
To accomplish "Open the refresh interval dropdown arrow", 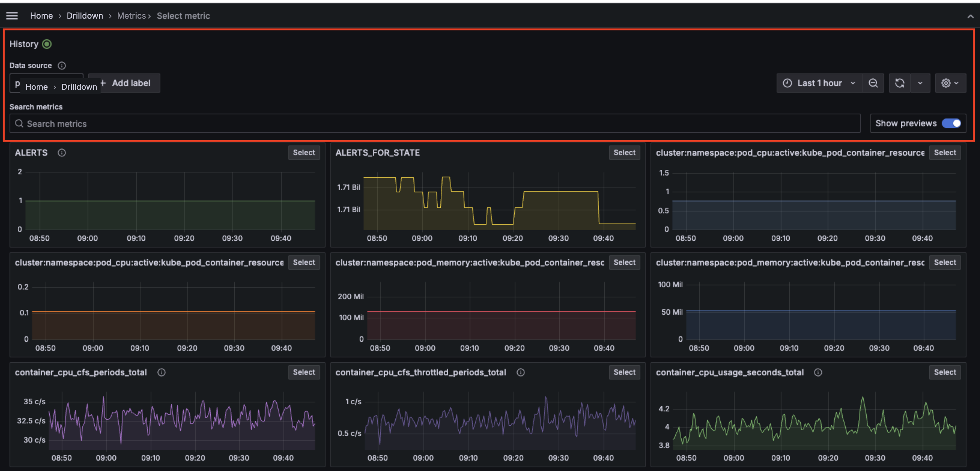I will (x=921, y=83).
